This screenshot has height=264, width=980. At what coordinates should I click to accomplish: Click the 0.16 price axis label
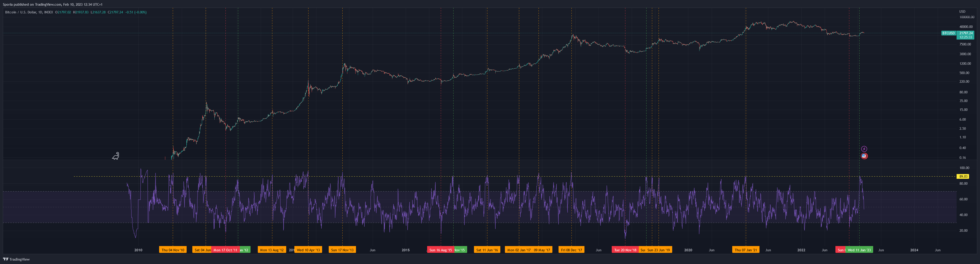pyautogui.click(x=962, y=157)
